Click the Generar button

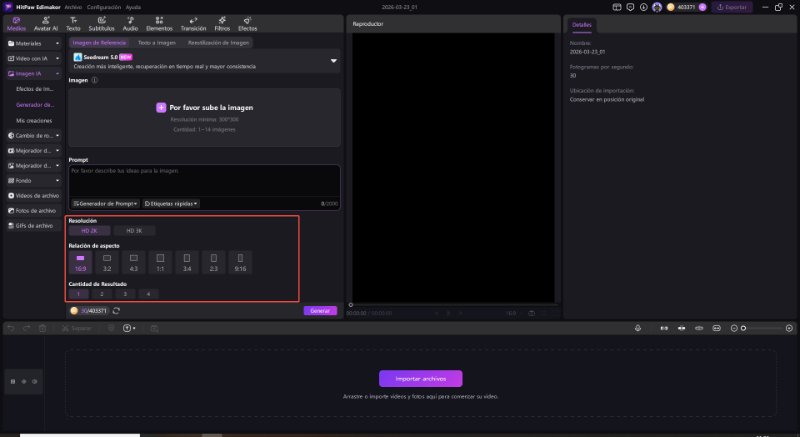(320, 311)
